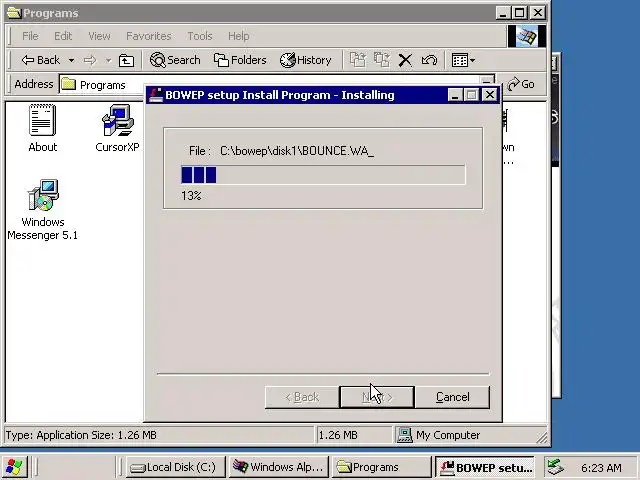
Task: Switch to Windows Alp... taskbar button
Action: (279, 467)
